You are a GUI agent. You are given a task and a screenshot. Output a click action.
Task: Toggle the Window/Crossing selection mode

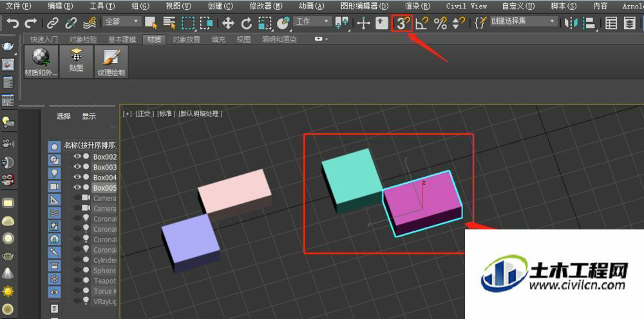point(206,23)
